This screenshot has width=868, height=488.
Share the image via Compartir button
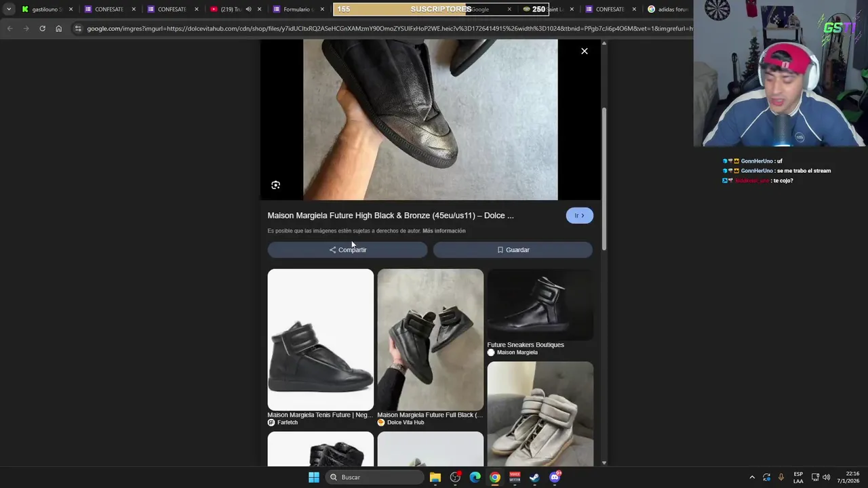pos(347,250)
